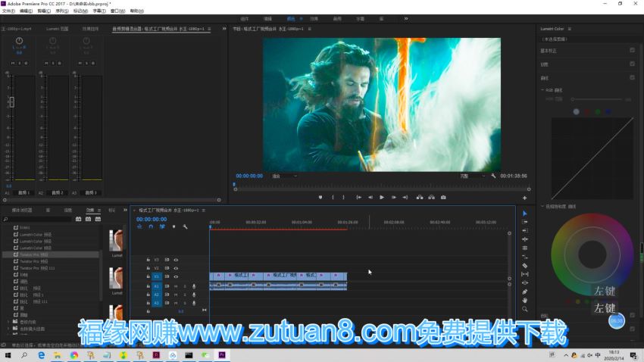
Task: Open Program monitor wrench settings
Action: click(493, 176)
